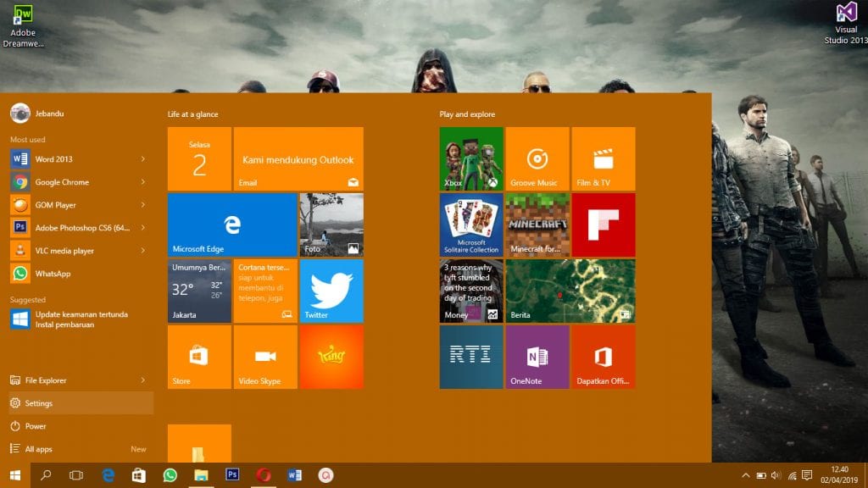Click the WhatsApp icon in the taskbar
This screenshot has width=868, height=488.
click(170, 475)
